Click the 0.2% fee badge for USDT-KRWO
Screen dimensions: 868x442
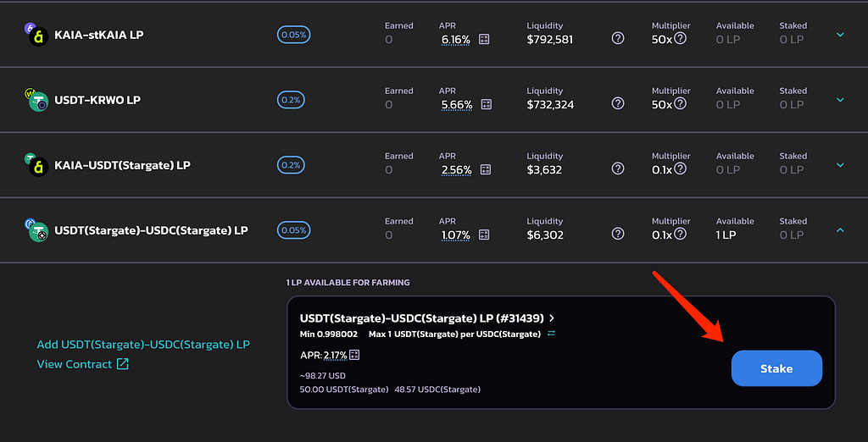click(x=292, y=100)
